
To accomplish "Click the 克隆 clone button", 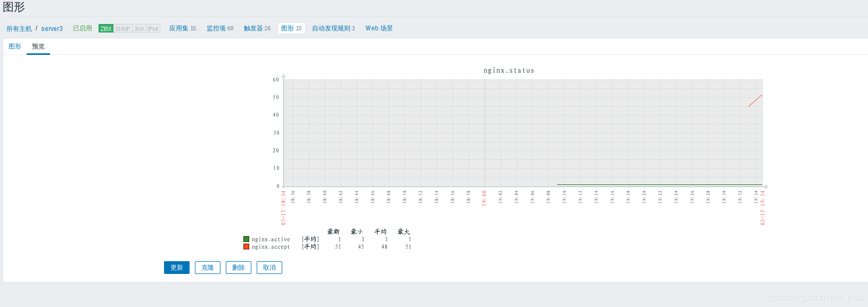I will point(208,268).
